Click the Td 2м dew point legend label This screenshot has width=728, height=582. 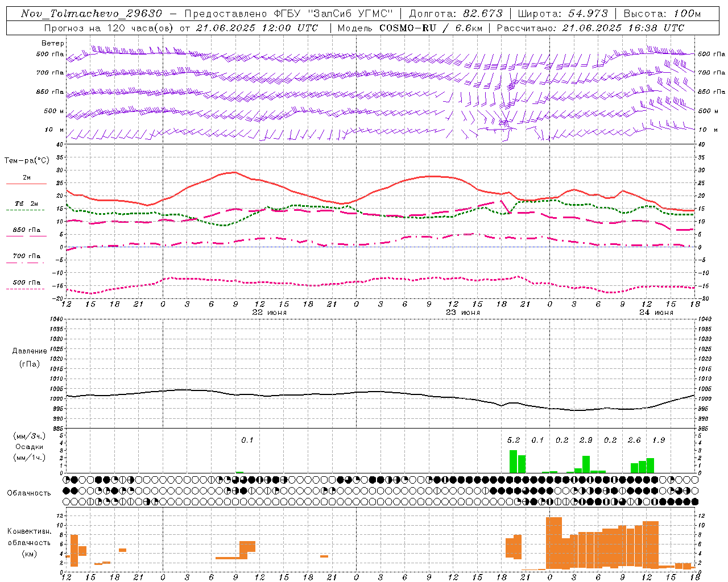click(26, 203)
